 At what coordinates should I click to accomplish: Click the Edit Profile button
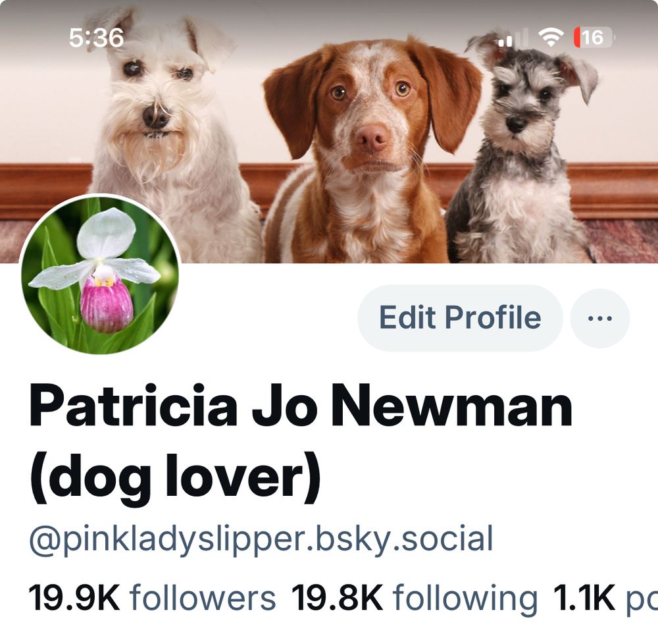(x=460, y=318)
